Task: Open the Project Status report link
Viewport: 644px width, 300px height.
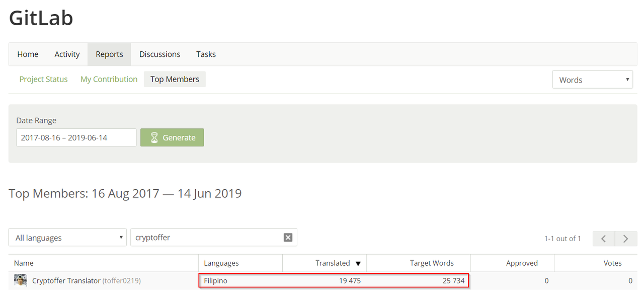Action: point(43,79)
